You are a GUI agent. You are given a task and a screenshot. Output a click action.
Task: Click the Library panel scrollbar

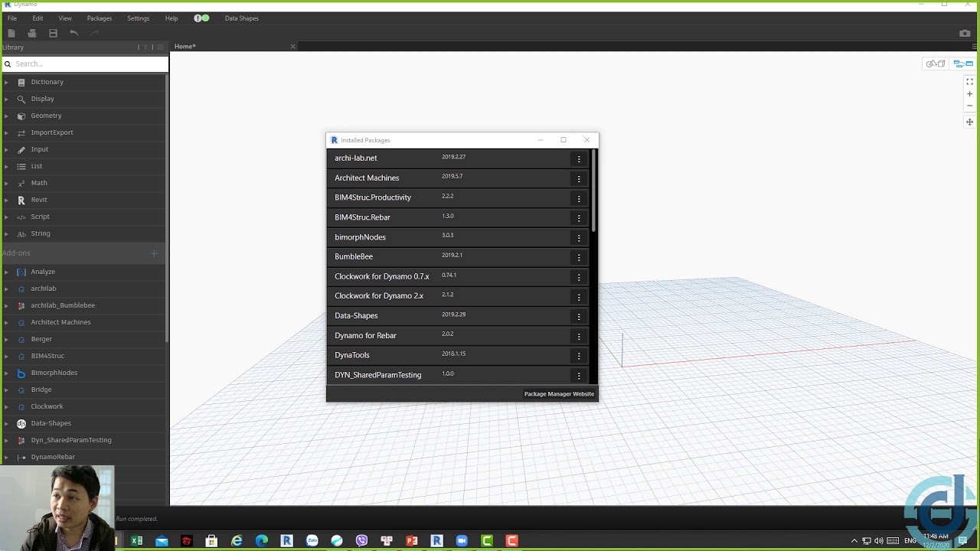pyautogui.click(x=166, y=207)
